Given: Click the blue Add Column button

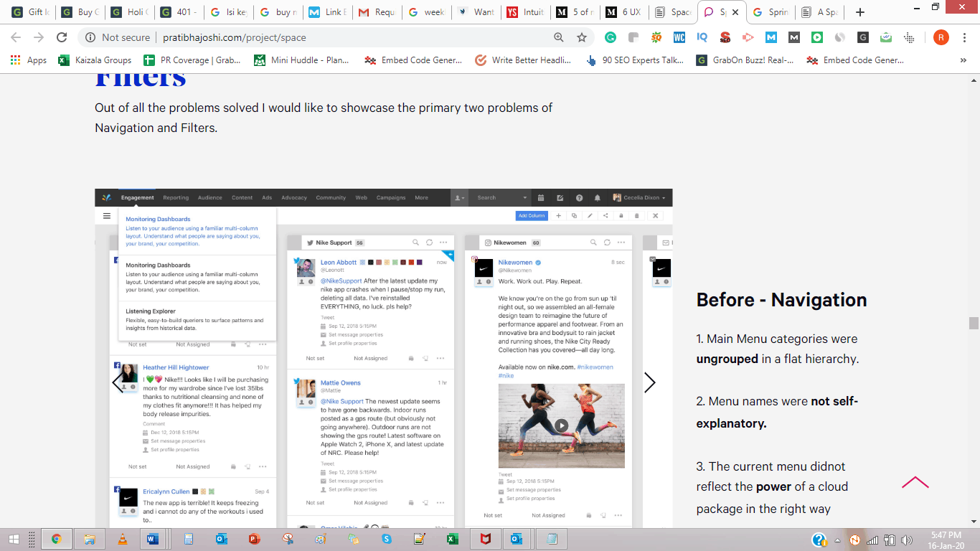Looking at the screenshot, I should tap(531, 215).
